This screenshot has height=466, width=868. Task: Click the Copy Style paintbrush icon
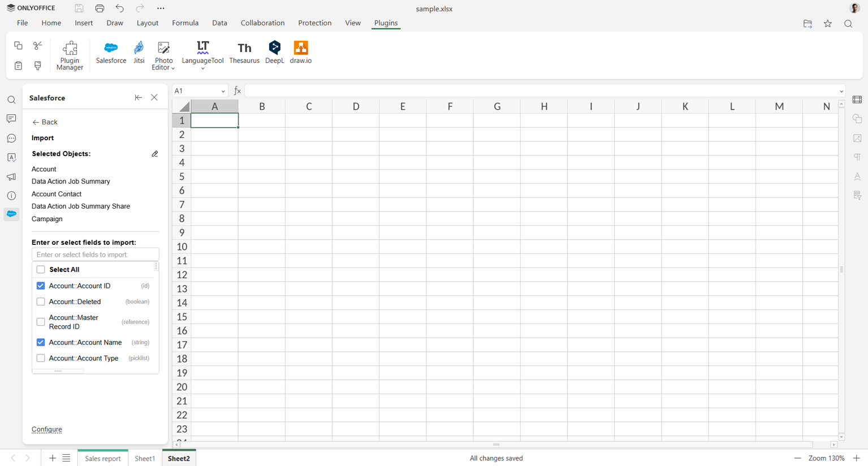(x=38, y=66)
